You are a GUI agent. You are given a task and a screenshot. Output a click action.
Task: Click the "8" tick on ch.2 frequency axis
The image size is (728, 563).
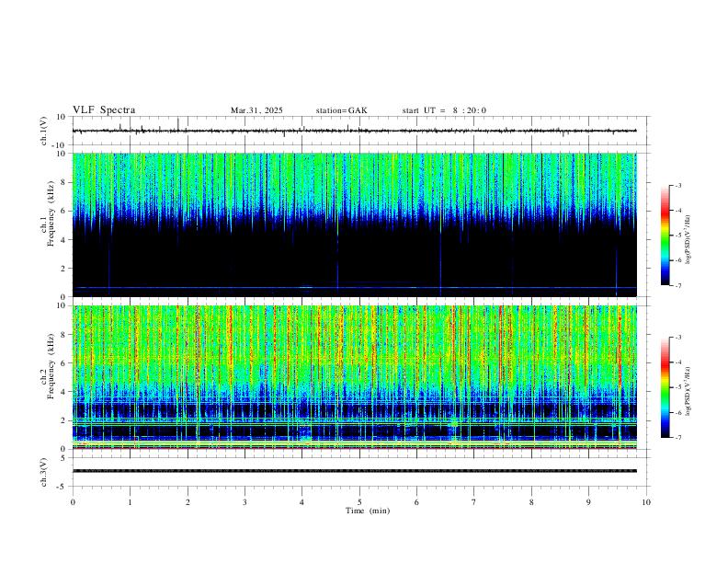[x=64, y=335]
